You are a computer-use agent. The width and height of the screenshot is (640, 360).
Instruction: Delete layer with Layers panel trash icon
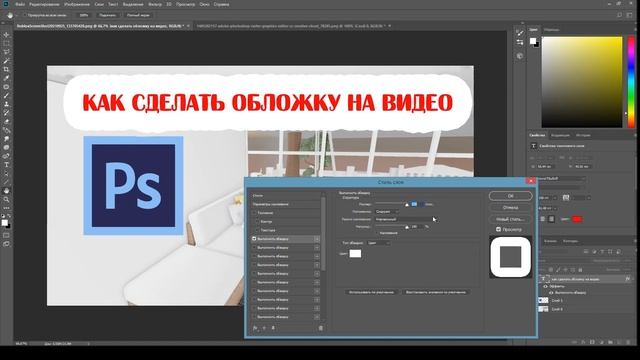click(x=627, y=342)
